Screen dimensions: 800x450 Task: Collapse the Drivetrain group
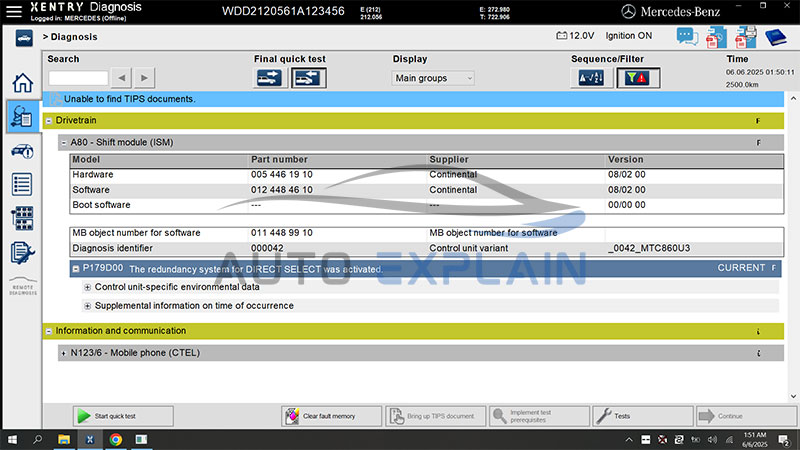click(48, 121)
